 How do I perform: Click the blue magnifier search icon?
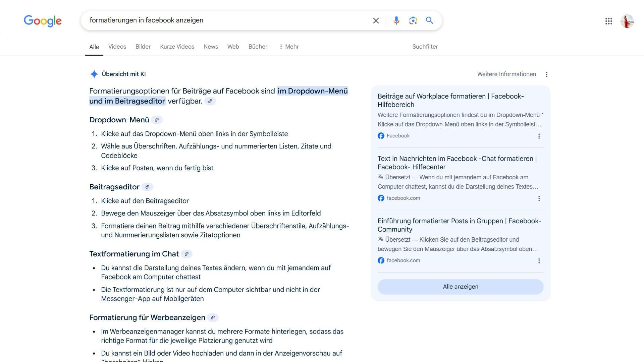(429, 20)
